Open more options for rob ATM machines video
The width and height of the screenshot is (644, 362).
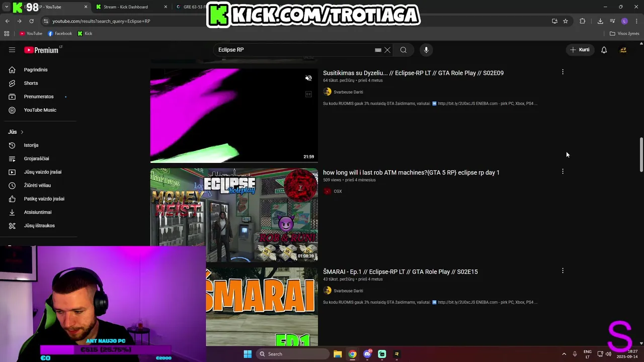point(562,171)
